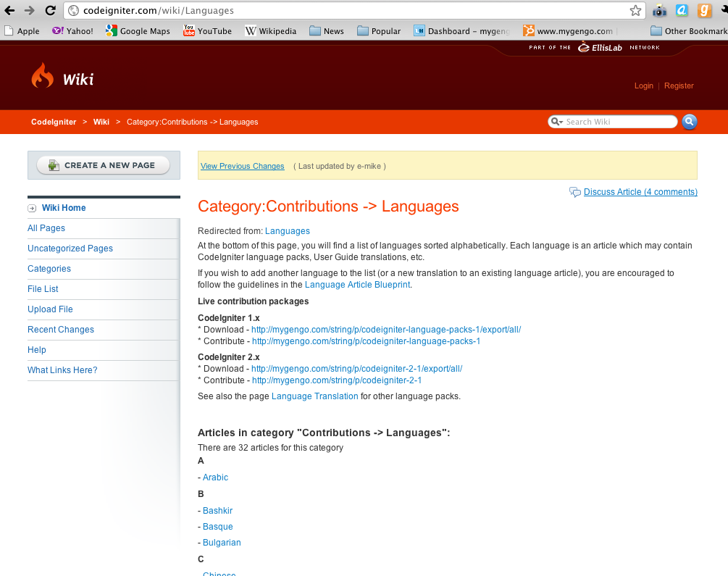Image resolution: width=728 pixels, height=576 pixels.
Task: Open the Arabic language article
Action: (215, 477)
